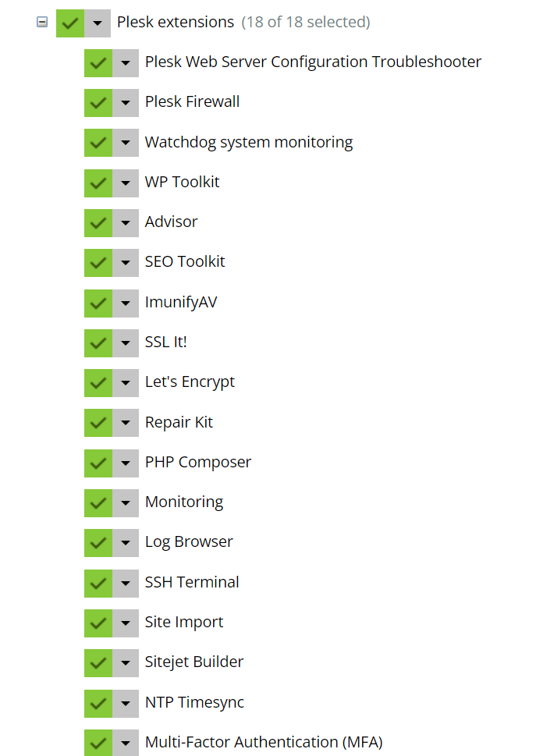The width and height of the screenshot is (536, 756).
Task: Click the SSL It! extension label
Action: click(165, 342)
